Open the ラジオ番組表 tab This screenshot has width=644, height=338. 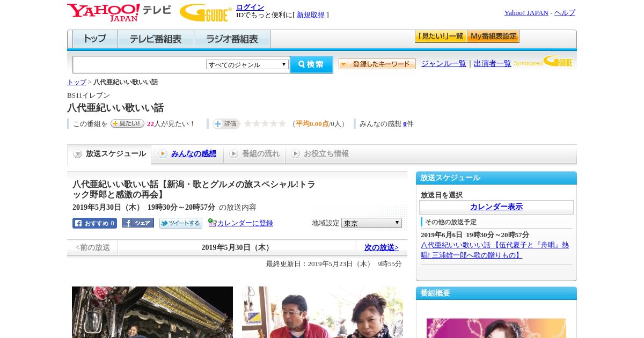(232, 39)
